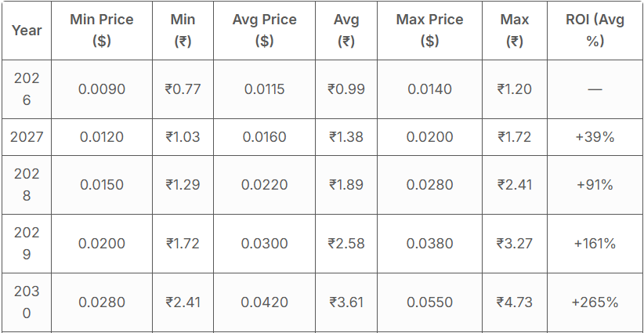The width and height of the screenshot is (644, 333).
Task: Select the ₹1.89 average rupee cell
Action: pyautogui.click(x=346, y=185)
